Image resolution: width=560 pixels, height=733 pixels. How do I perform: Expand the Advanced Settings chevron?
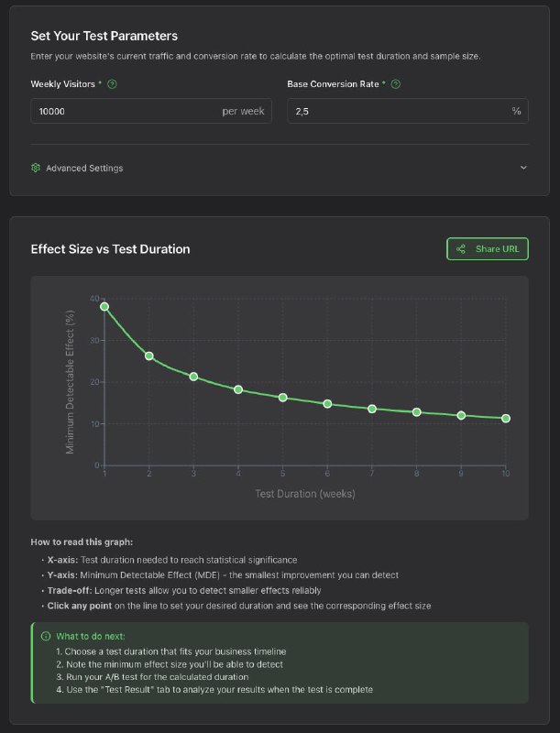tap(523, 168)
